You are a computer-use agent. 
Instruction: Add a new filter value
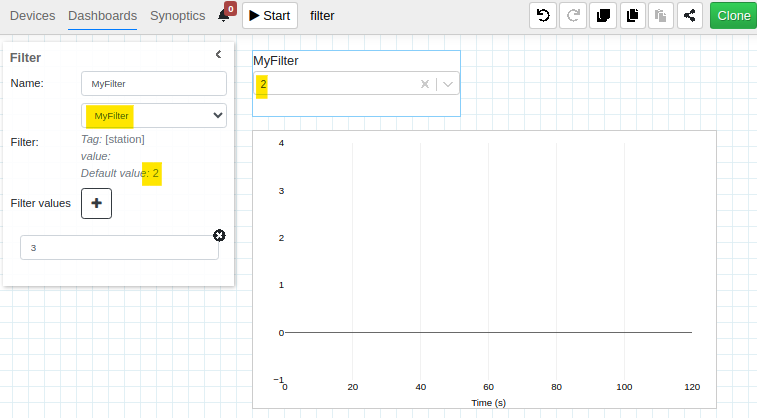coord(97,203)
